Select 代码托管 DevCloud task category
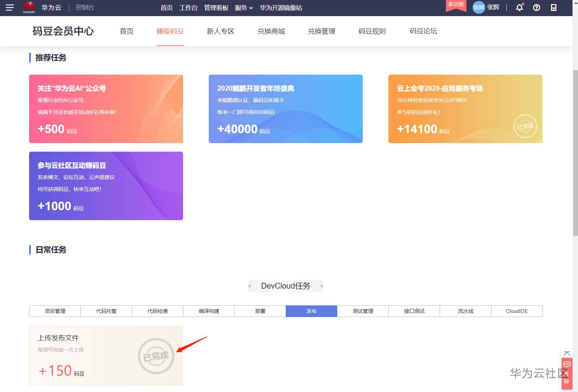 coord(106,311)
